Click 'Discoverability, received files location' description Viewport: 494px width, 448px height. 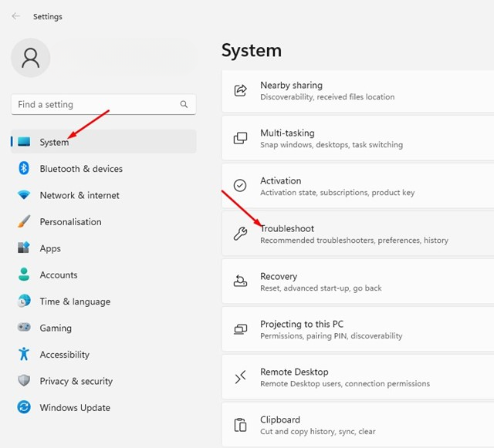tap(327, 97)
